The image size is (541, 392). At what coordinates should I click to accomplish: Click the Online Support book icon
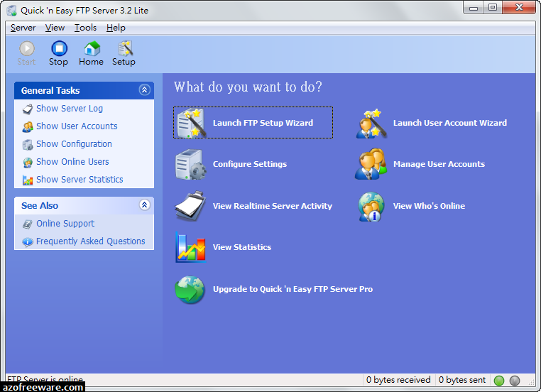click(28, 224)
